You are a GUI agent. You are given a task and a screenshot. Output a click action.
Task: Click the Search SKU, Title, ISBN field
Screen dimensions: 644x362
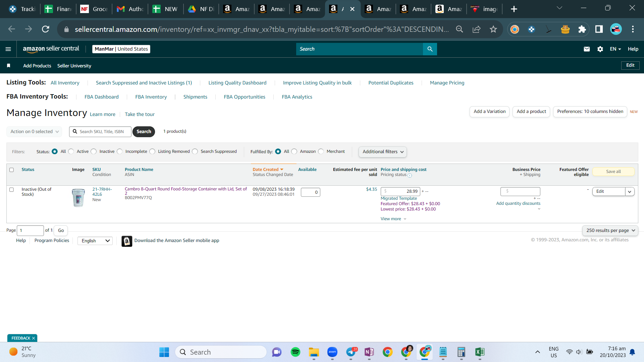click(100, 132)
